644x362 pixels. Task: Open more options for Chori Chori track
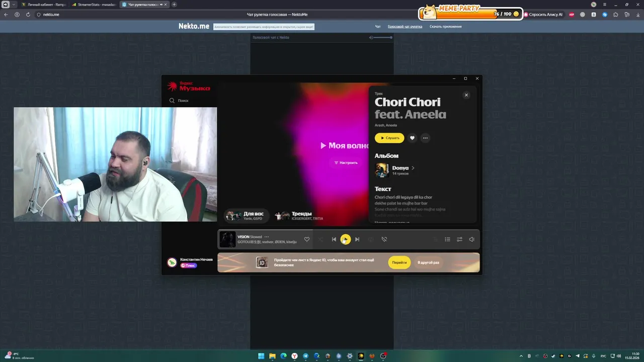point(426,138)
